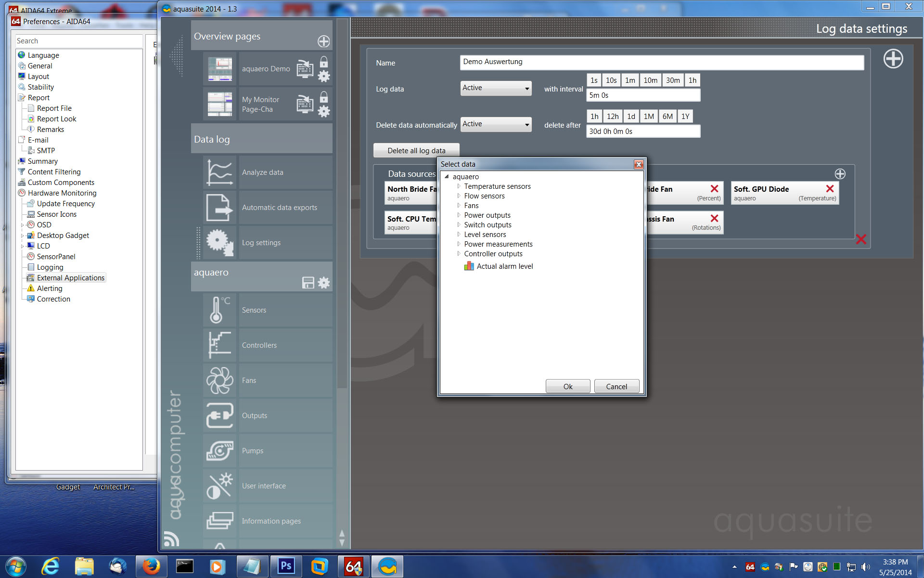The image size is (924, 578).
Task: Add a data source with plus icon
Action: [840, 174]
